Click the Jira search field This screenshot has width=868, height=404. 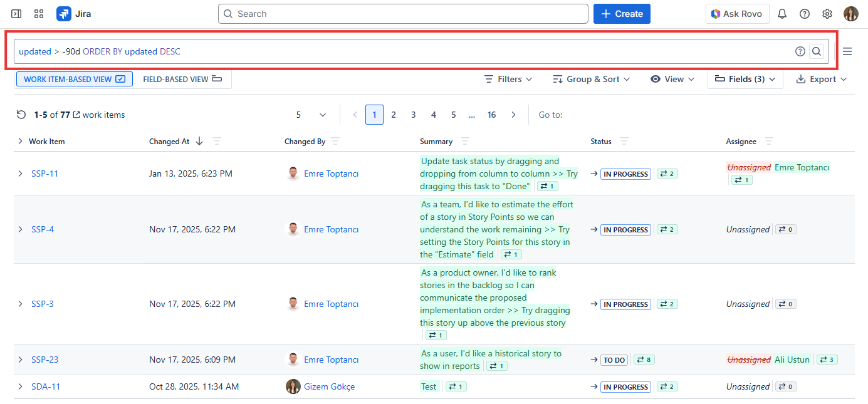[403, 14]
